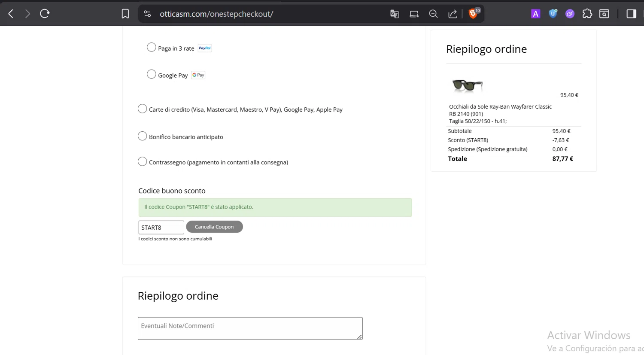Click the address bar URL otticasm.com/onestepcheckout/

coord(216,14)
